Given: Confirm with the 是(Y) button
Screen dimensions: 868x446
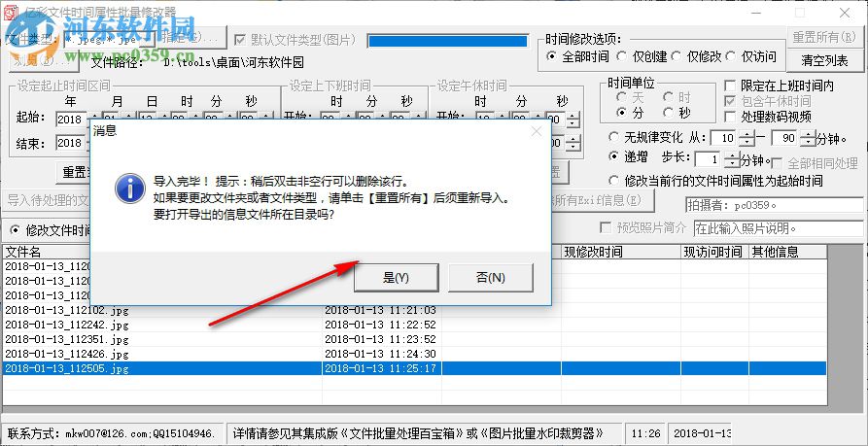Looking at the screenshot, I should pyautogui.click(x=396, y=277).
